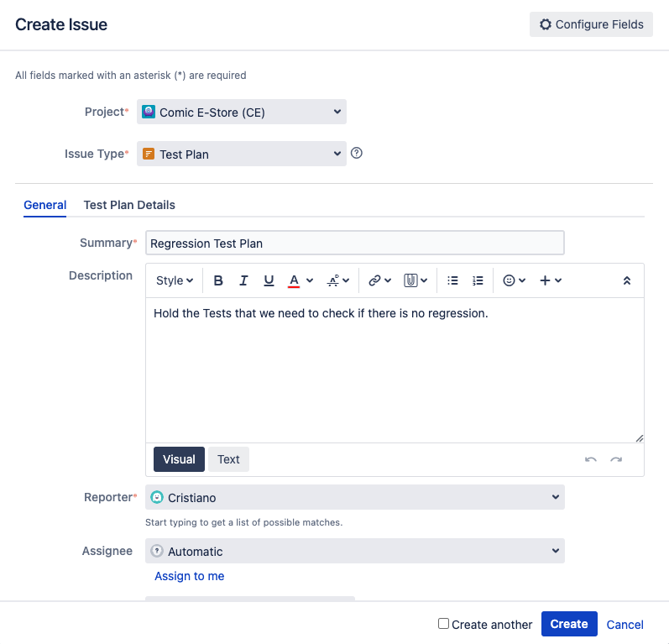Click the issue type help icon
669x644 pixels.
click(x=356, y=153)
